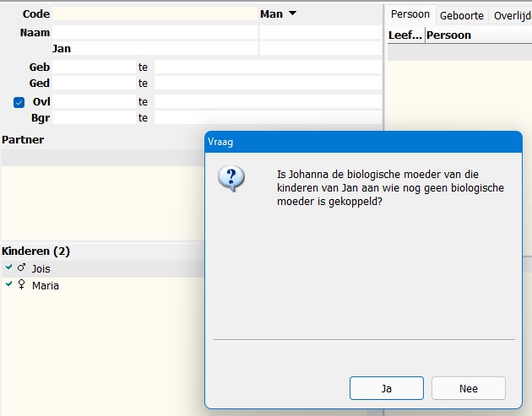Uncheck the Ovl checkbox
This screenshot has width=532, height=416.
[x=19, y=102]
